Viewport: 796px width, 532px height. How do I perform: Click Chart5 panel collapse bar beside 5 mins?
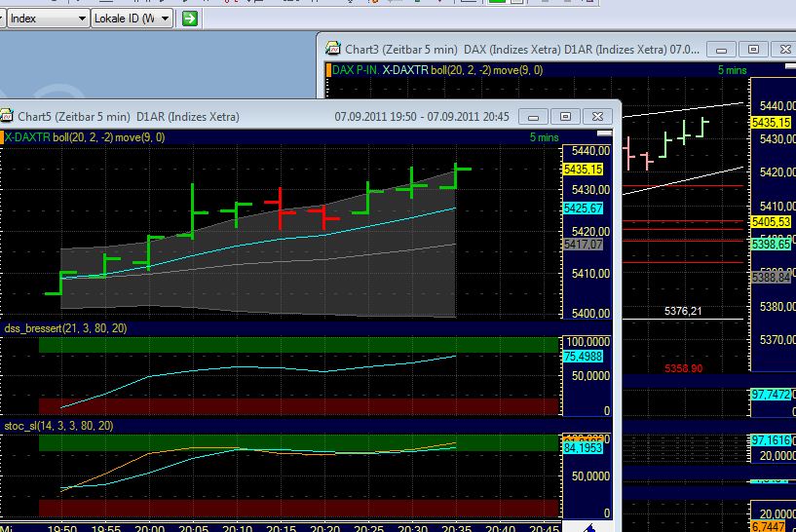coord(604,133)
